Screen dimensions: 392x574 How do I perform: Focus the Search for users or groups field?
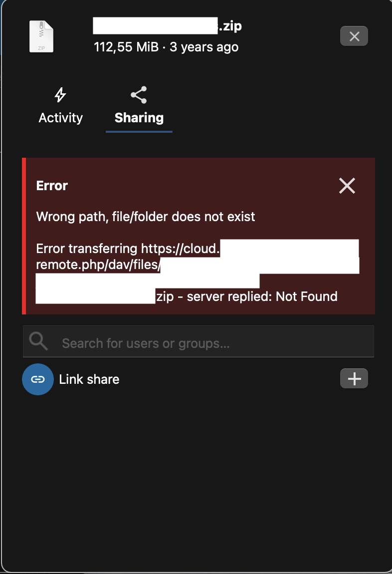click(209, 343)
